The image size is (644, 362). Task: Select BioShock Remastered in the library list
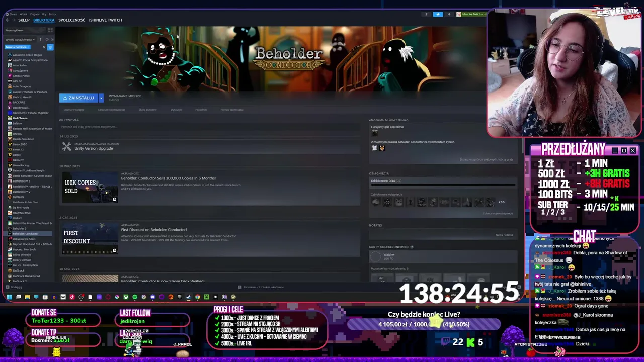pos(26,276)
